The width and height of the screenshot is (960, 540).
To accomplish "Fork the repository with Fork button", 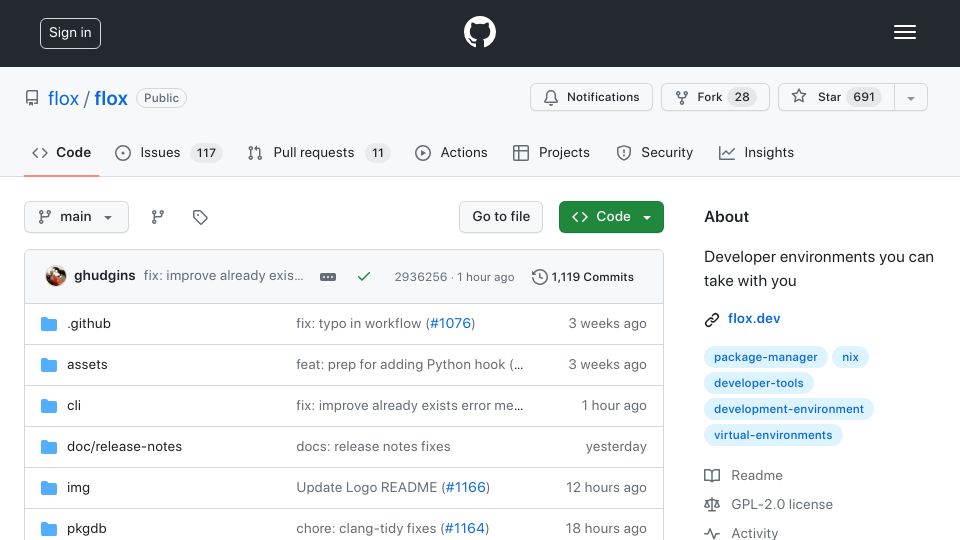I will click(x=715, y=97).
